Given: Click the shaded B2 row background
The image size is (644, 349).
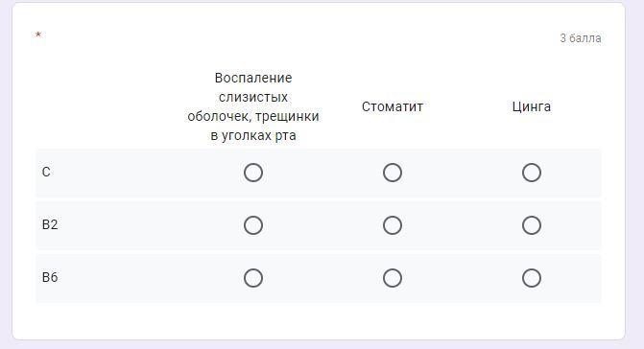Looking at the screenshot, I should [x=319, y=225].
